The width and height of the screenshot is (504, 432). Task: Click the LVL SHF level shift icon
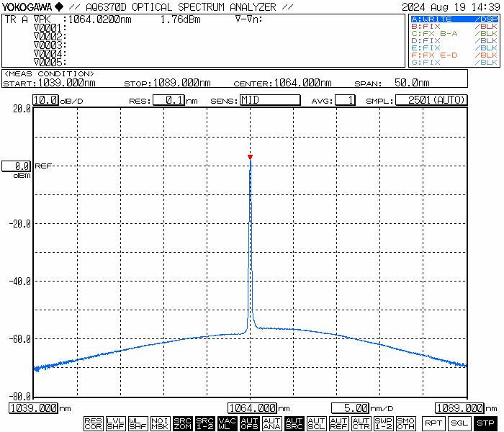coord(115,423)
